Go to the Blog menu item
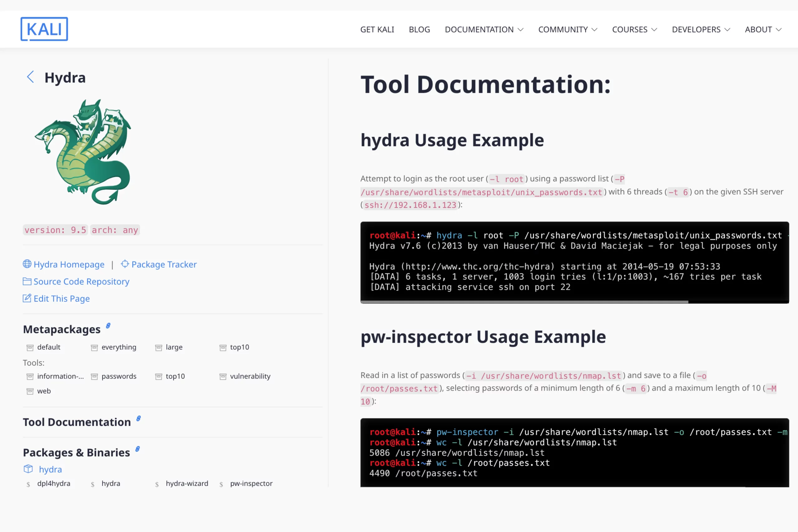 pos(419,30)
